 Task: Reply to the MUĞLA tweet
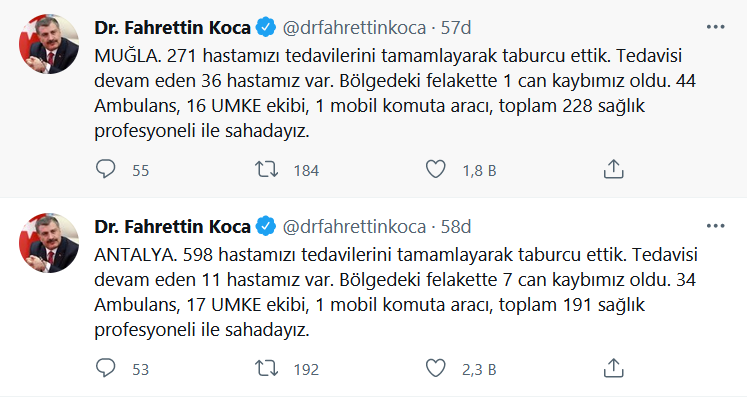(105, 169)
